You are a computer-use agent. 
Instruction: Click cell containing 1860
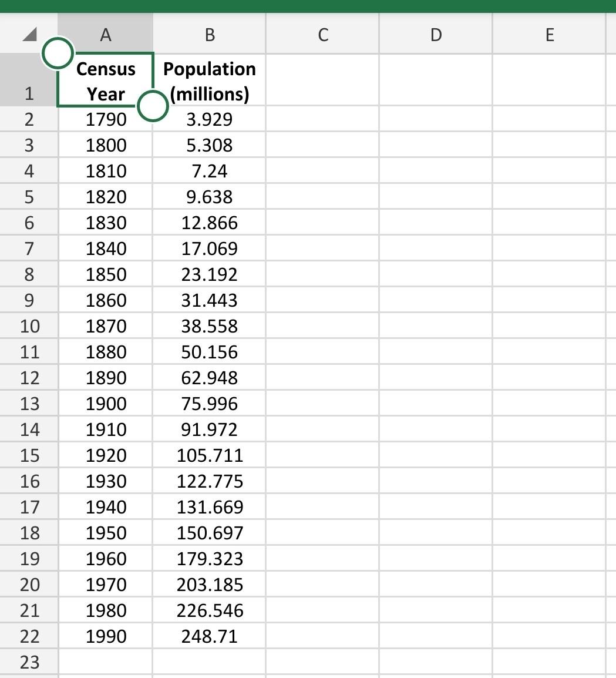(x=106, y=300)
